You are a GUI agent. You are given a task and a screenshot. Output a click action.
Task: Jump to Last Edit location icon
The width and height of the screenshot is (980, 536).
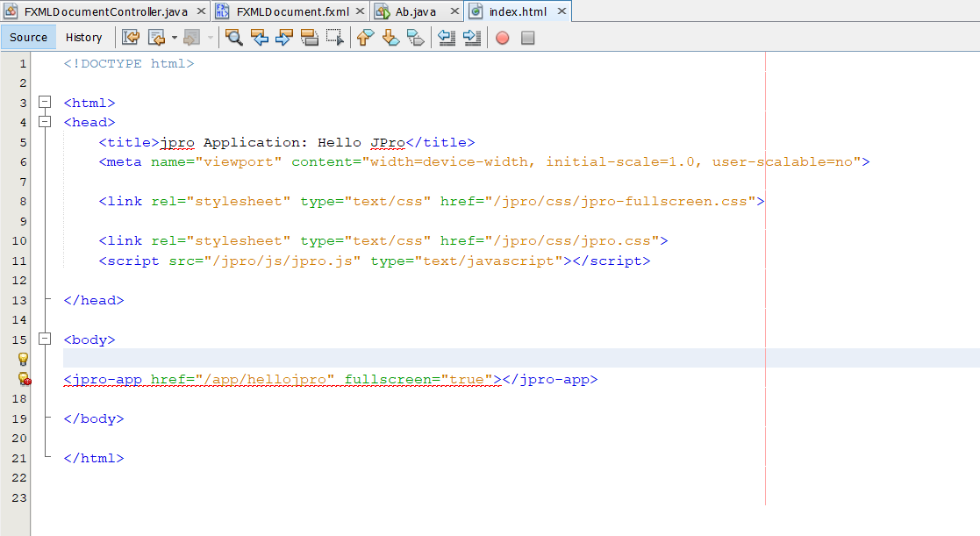click(x=131, y=38)
